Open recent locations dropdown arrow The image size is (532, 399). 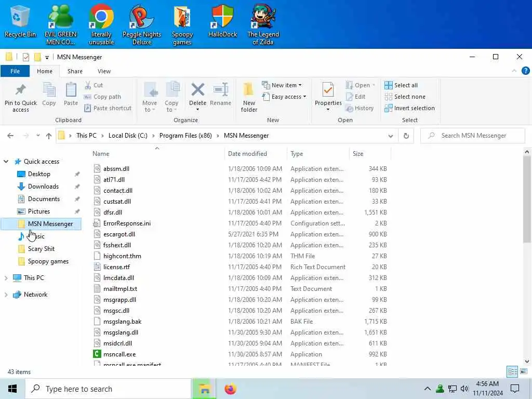coord(38,136)
